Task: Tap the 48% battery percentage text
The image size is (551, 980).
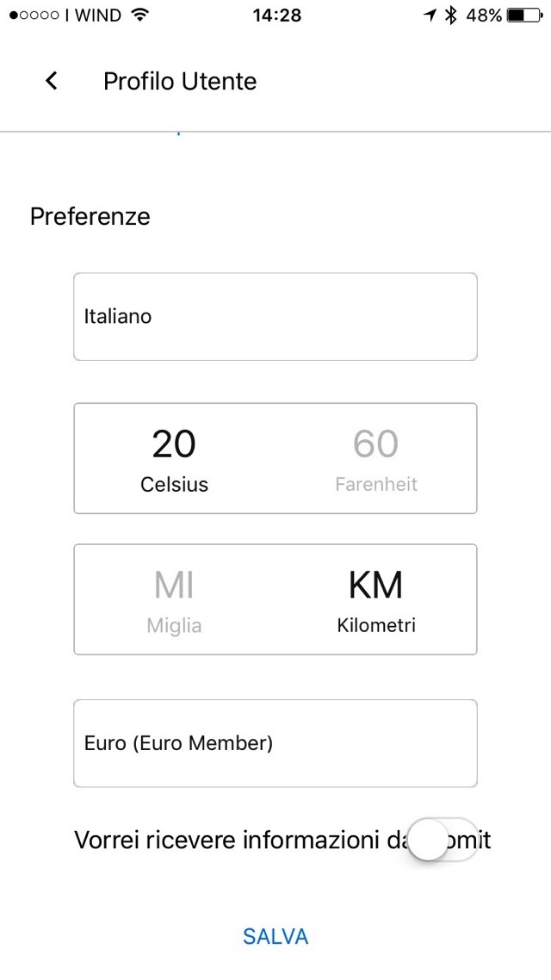Action: tap(484, 16)
